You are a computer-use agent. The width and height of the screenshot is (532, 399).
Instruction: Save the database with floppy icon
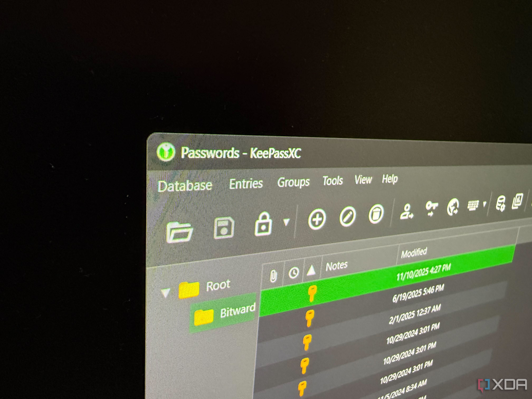(224, 228)
